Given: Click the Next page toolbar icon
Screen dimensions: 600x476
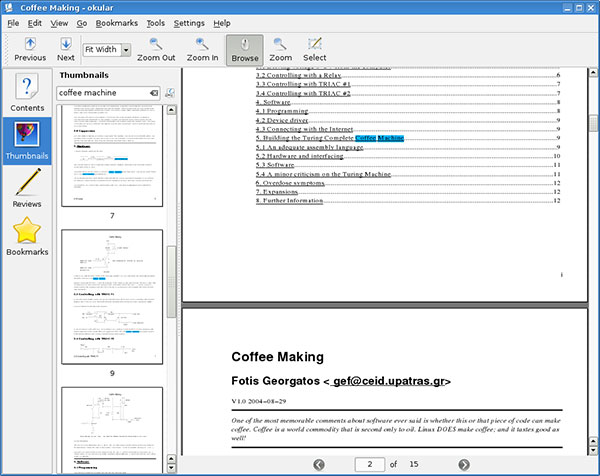Looking at the screenshot, I should tap(66, 44).
